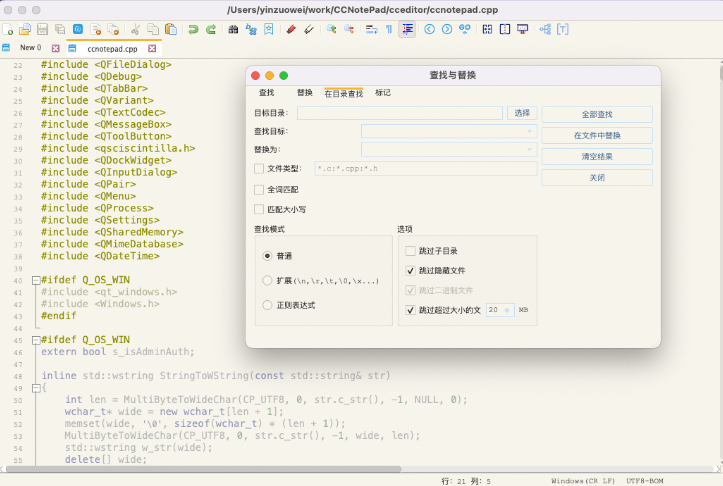Toggle the indent guide toolbar icon
This screenshot has height=486, width=723.
tap(407, 30)
